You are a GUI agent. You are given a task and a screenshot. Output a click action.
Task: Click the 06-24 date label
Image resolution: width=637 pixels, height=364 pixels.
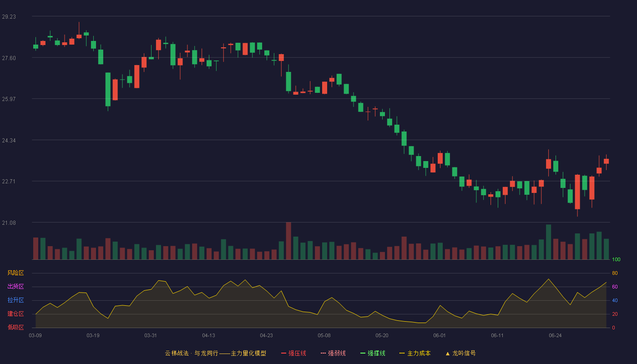click(x=556, y=335)
